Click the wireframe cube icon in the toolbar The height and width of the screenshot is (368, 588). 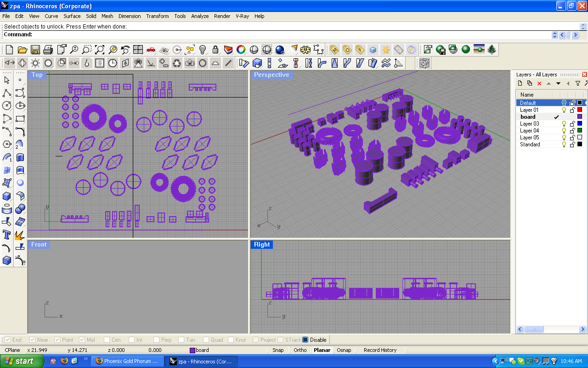424,63
